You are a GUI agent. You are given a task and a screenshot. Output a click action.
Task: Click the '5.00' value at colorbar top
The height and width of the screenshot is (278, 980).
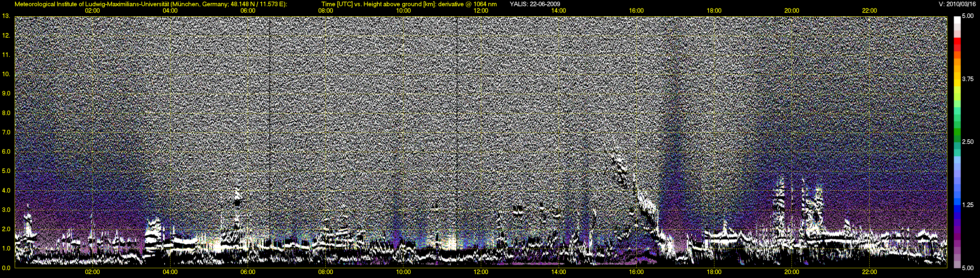click(x=968, y=16)
